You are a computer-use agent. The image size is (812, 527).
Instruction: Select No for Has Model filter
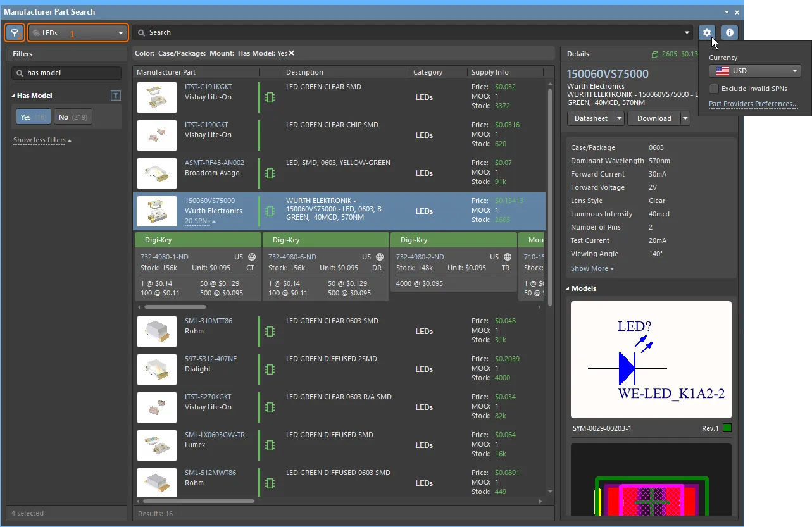[73, 117]
